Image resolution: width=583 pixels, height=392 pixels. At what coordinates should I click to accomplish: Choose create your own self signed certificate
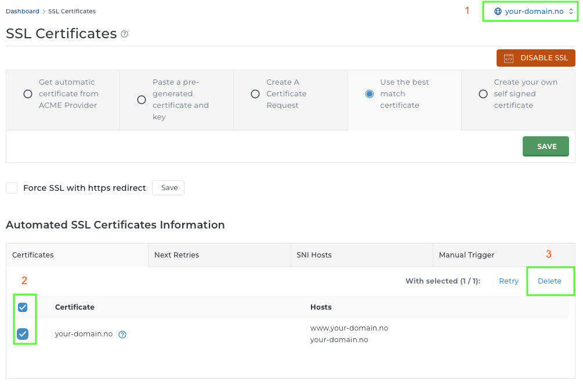483,94
